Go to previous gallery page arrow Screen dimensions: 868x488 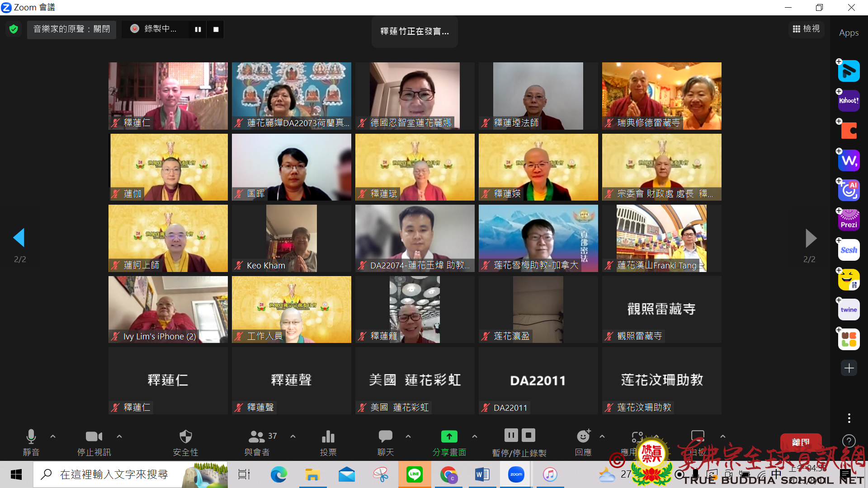coord(19,238)
